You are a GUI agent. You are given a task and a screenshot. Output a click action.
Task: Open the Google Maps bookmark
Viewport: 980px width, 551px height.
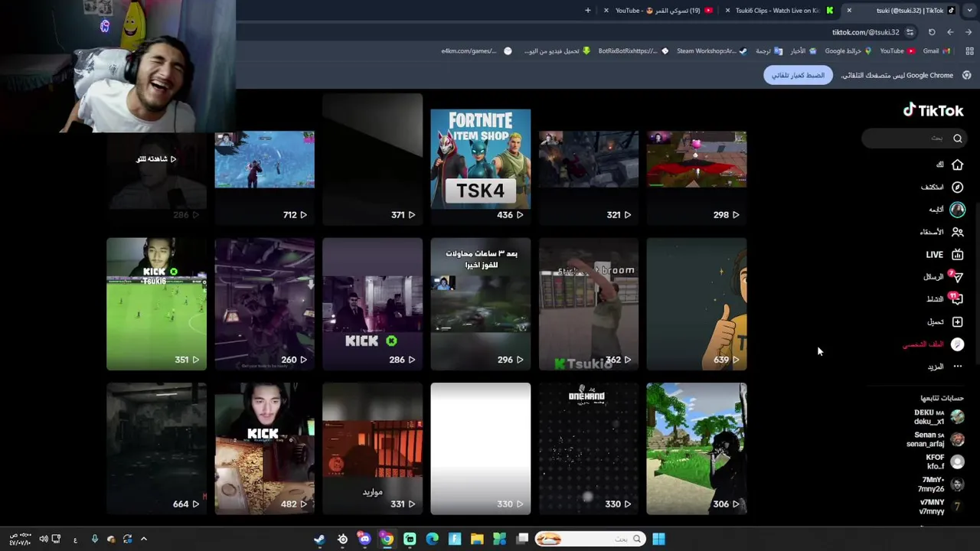pos(848,51)
